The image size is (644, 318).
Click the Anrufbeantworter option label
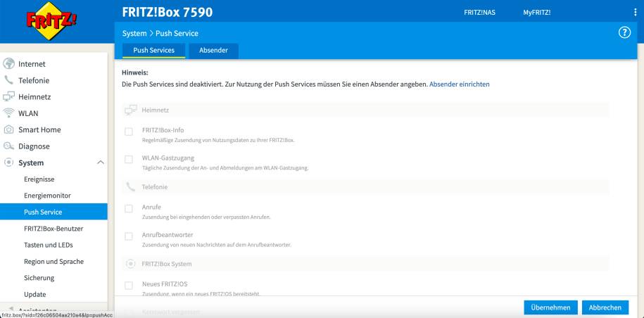168,235
